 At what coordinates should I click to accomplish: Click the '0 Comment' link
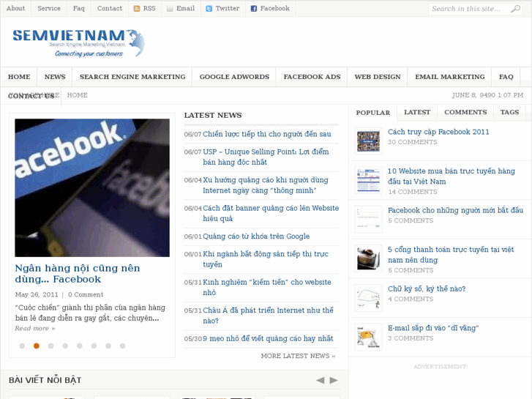86,295
